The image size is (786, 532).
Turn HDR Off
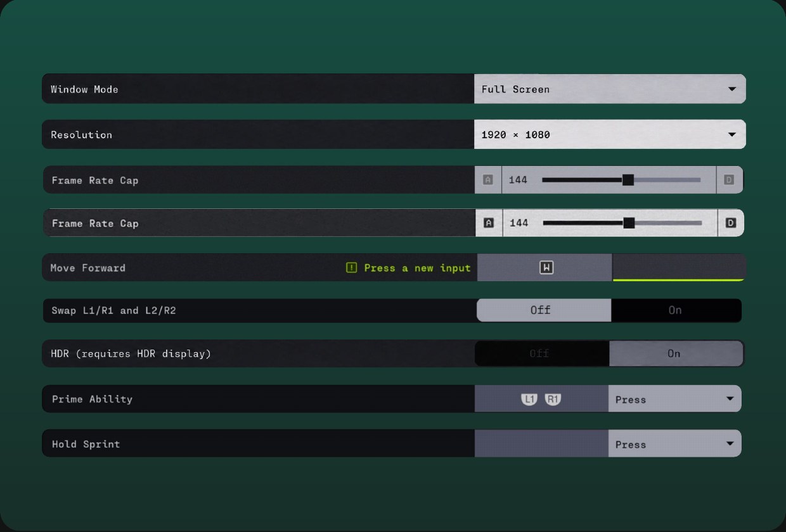pyautogui.click(x=542, y=353)
